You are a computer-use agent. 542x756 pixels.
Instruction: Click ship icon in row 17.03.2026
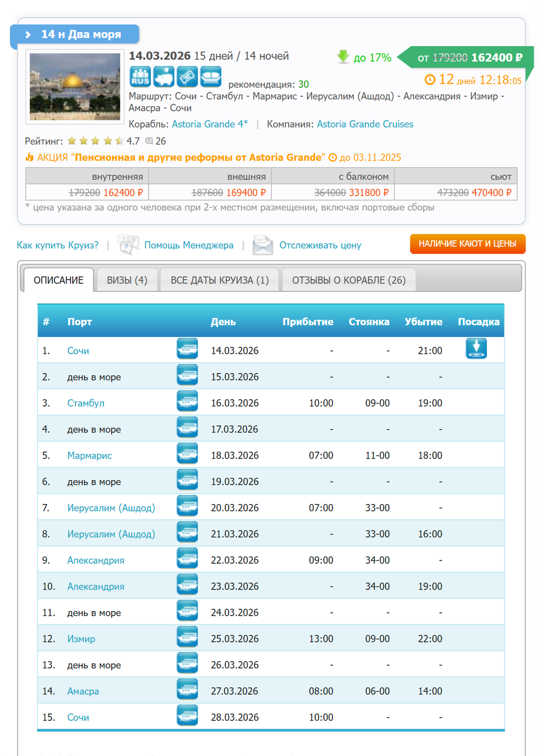point(187,427)
